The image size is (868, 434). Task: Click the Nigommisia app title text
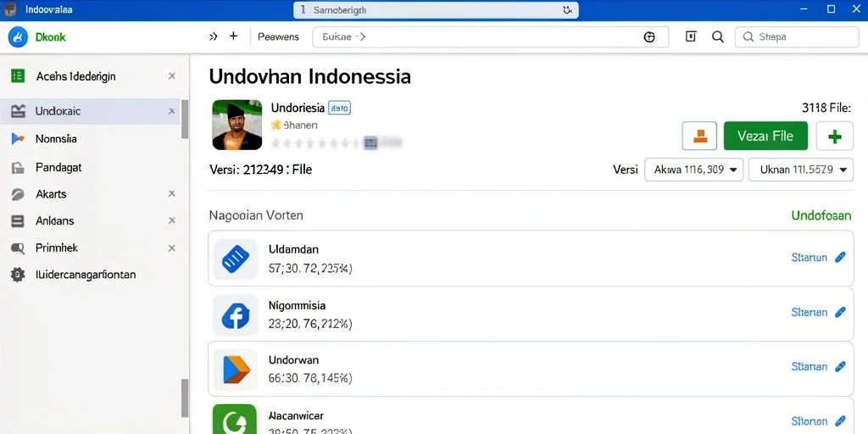(297, 305)
